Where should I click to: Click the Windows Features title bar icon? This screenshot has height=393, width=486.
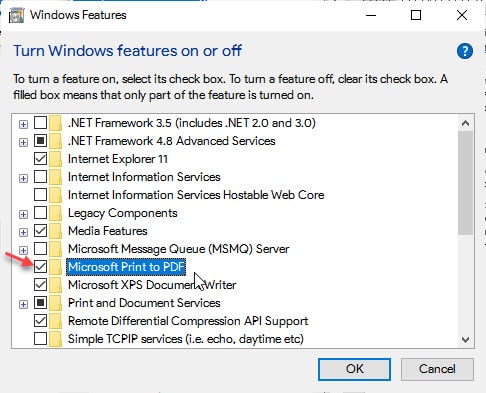16,15
